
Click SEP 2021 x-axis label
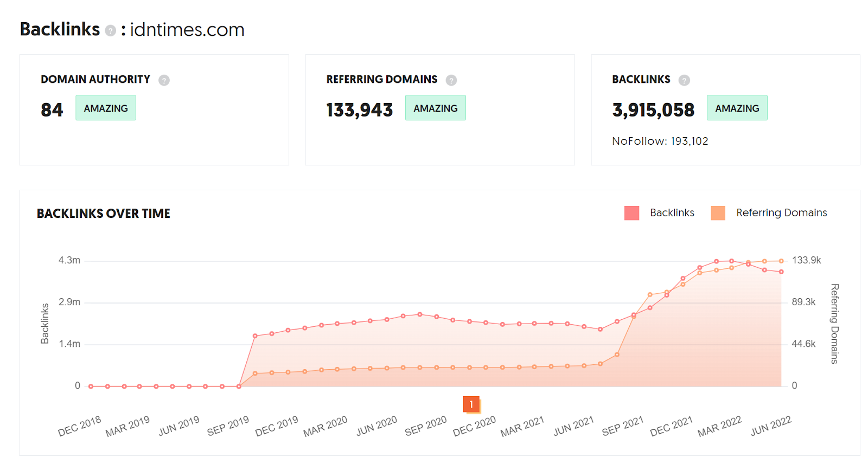coord(622,426)
